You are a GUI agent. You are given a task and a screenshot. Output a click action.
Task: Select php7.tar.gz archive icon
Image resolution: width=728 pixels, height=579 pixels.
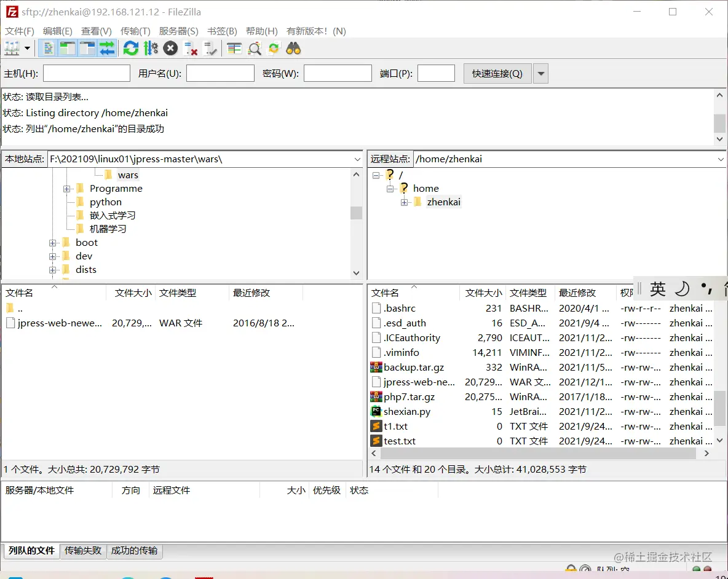[x=376, y=396]
